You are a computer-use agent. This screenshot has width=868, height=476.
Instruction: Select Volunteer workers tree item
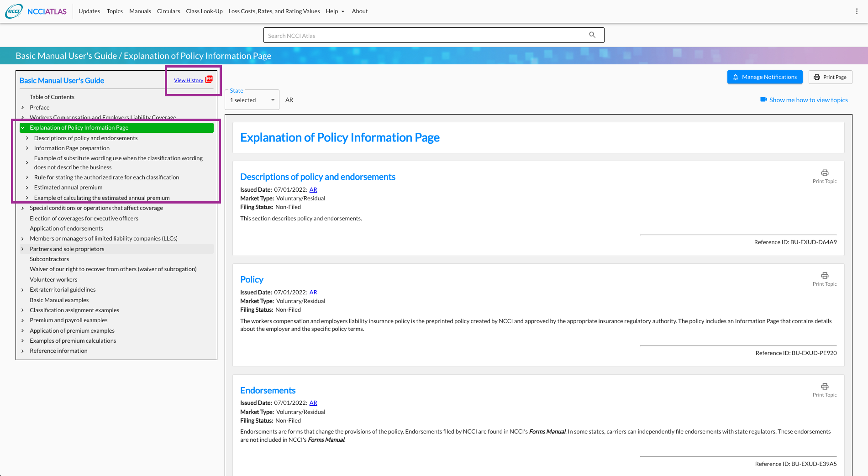pos(53,279)
